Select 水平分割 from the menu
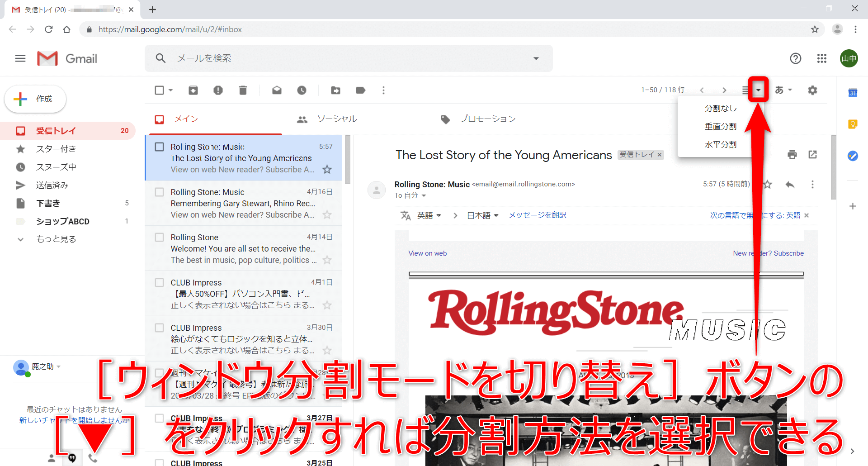Viewport: 868px width, 466px height. click(721, 145)
